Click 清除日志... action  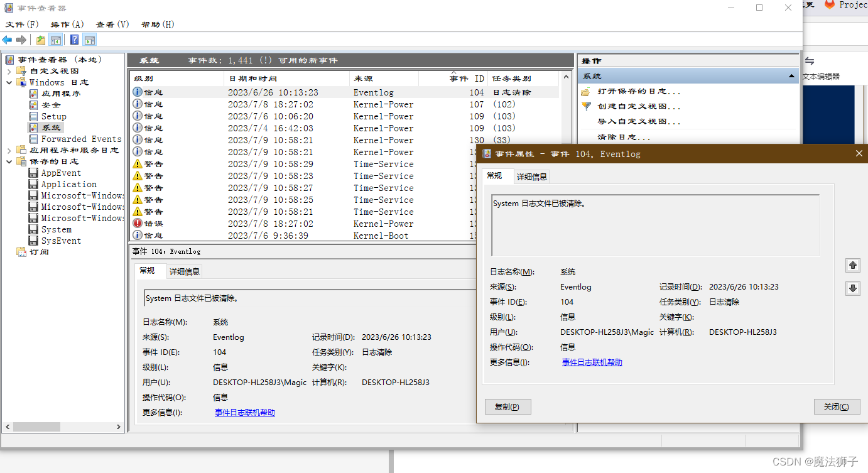click(x=624, y=137)
